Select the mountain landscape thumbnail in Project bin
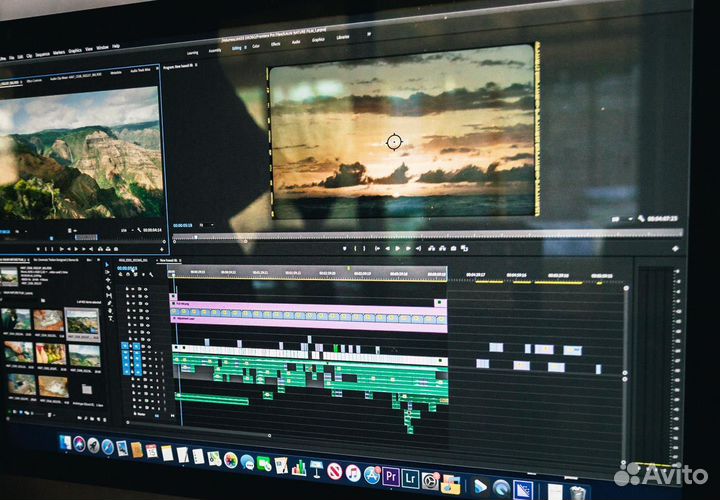The height and width of the screenshot is (500, 720). [x=82, y=322]
